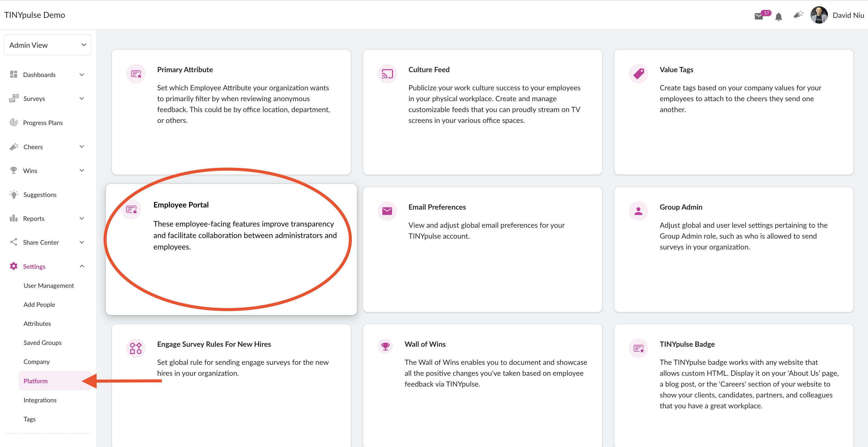Click the Dashboards label in sidebar

coord(40,75)
